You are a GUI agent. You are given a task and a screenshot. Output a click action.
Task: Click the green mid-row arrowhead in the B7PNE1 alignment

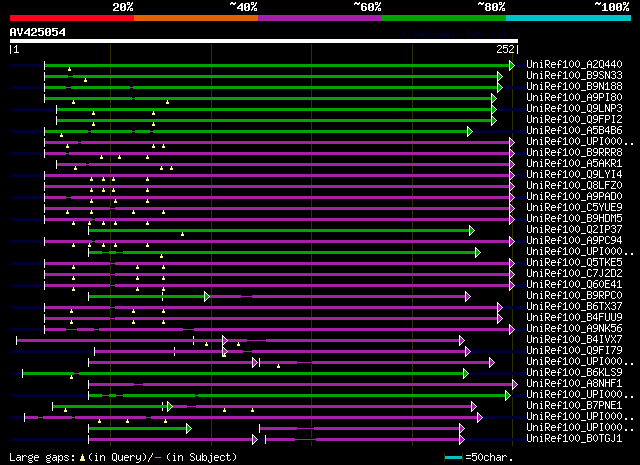pos(170,407)
